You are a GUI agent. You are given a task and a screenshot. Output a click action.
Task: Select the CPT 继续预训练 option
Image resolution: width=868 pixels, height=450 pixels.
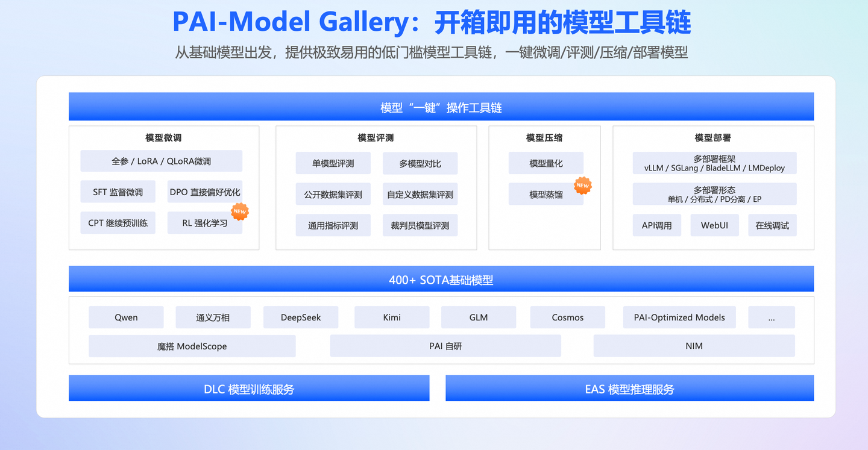point(118,222)
